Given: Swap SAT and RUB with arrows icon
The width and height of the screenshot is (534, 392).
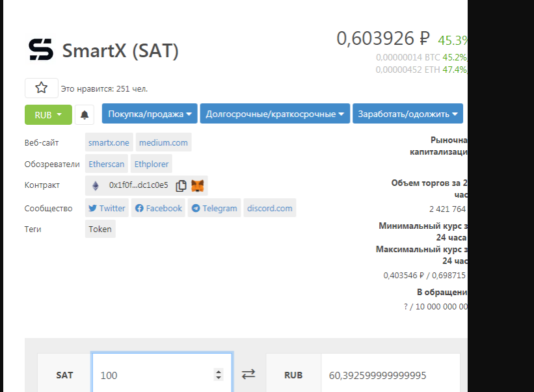Looking at the screenshot, I should pyautogui.click(x=248, y=374).
